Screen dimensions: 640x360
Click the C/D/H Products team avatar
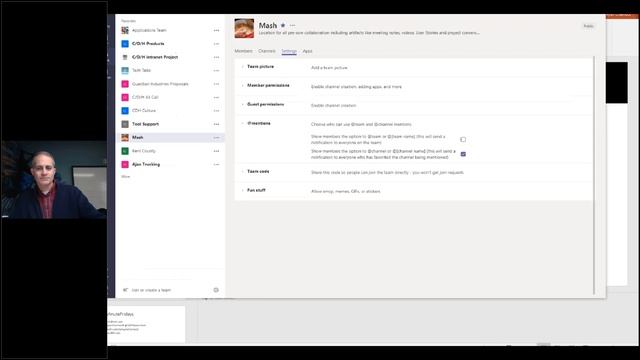pyautogui.click(x=125, y=44)
